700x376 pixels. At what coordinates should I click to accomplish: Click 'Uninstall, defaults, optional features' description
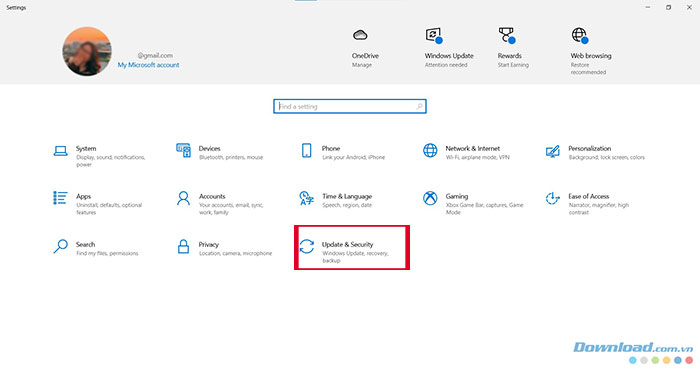[109, 209]
